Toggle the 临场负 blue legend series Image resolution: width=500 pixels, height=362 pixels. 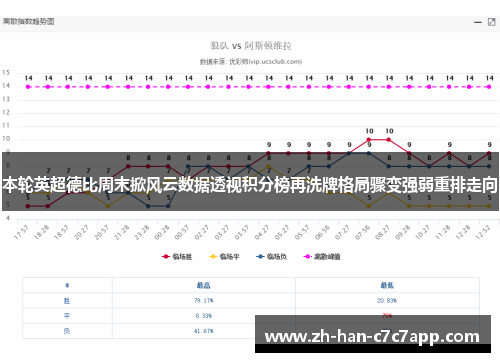(271, 256)
